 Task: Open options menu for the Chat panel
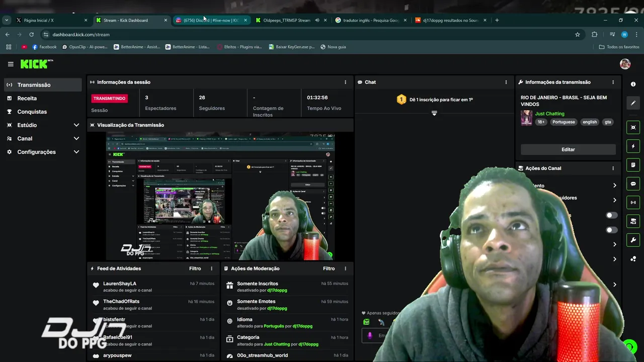(506, 82)
